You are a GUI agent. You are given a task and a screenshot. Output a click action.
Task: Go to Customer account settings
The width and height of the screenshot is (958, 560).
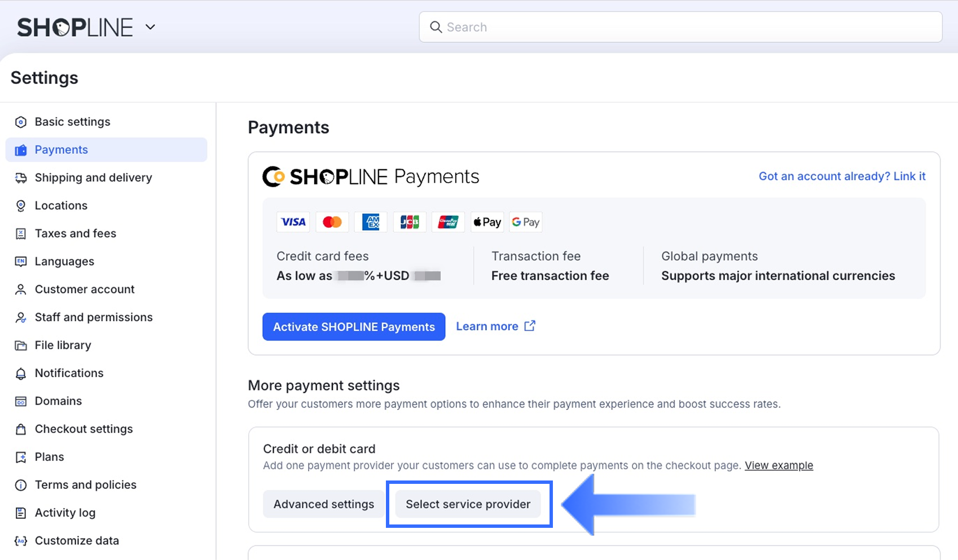tap(85, 289)
